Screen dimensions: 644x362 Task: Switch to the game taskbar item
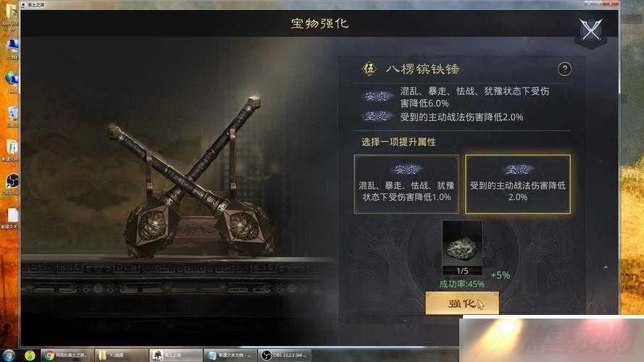click(175, 355)
